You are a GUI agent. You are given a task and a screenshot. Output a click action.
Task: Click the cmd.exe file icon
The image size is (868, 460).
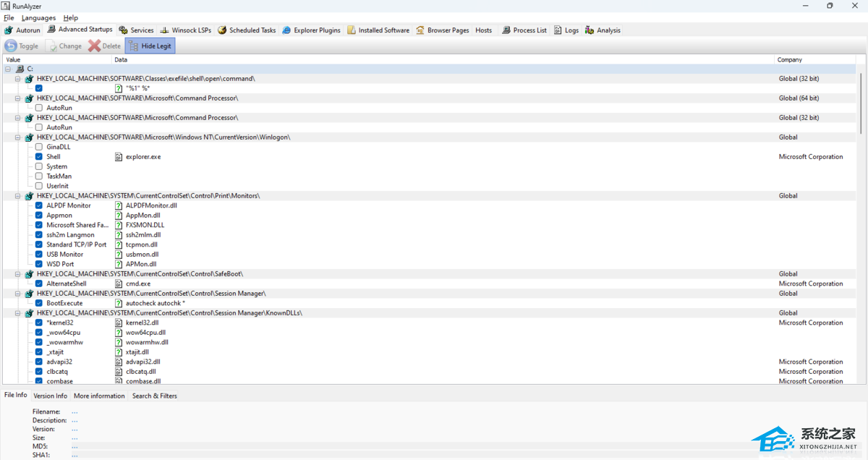point(119,284)
